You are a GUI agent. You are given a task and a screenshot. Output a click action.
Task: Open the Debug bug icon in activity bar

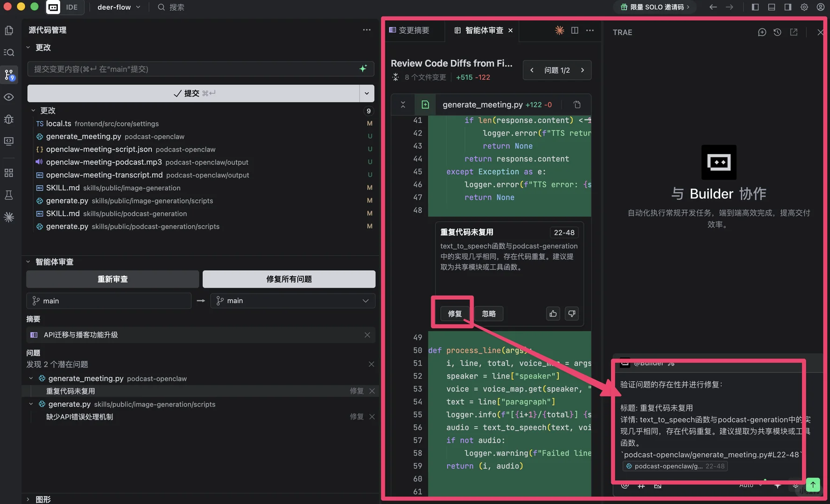point(9,119)
